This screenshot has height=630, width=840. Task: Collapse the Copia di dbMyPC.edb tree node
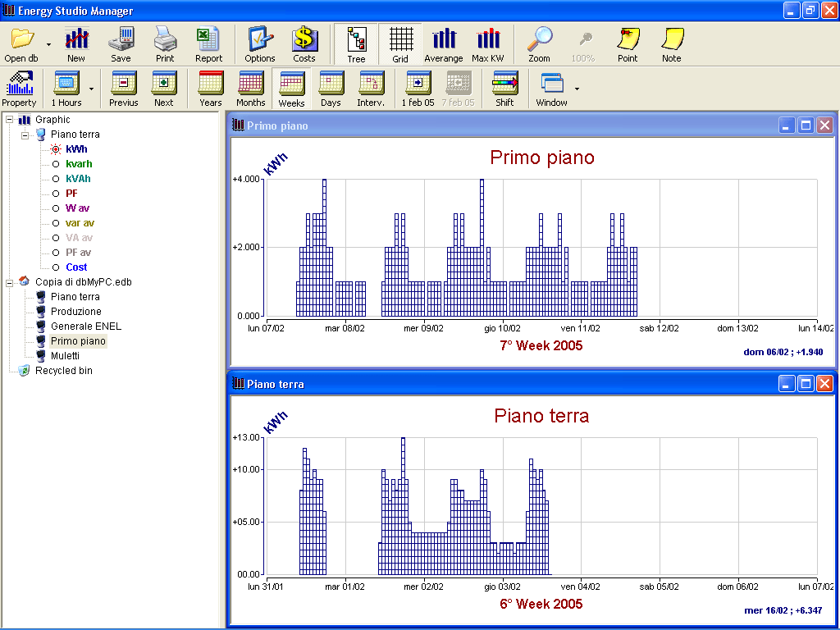click(x=9, y=282)
